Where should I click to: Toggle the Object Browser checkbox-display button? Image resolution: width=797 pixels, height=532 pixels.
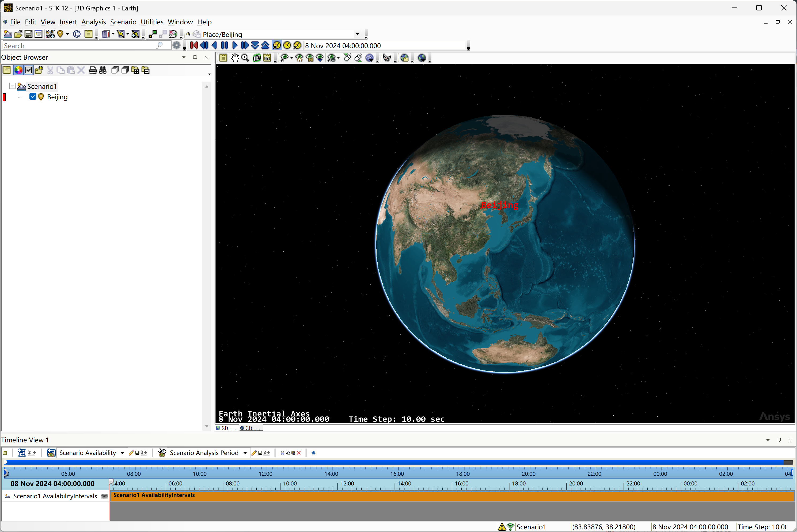coord(29,70)
